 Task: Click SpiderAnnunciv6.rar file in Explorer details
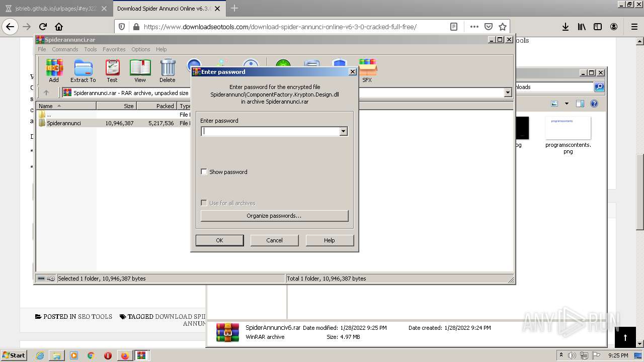[x=273, y=327]
